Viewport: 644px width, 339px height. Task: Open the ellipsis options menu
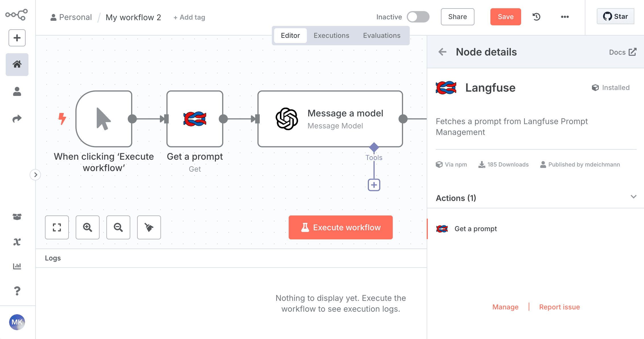pos(565,17)
